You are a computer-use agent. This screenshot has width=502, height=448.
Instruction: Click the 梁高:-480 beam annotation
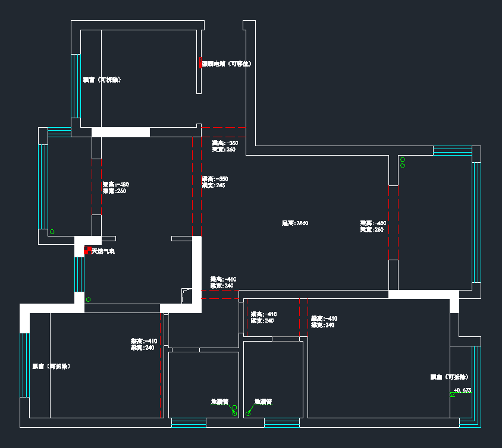(115, 185)
